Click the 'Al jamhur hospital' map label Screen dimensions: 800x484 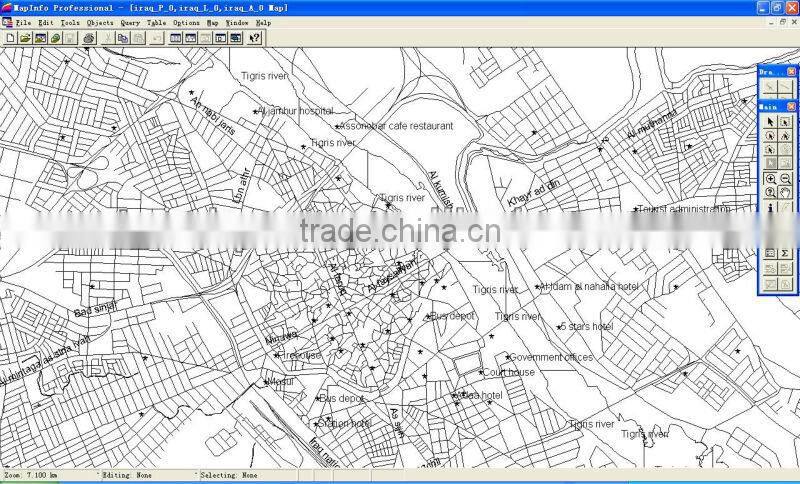pyautogui.click(x=295, y=111)
